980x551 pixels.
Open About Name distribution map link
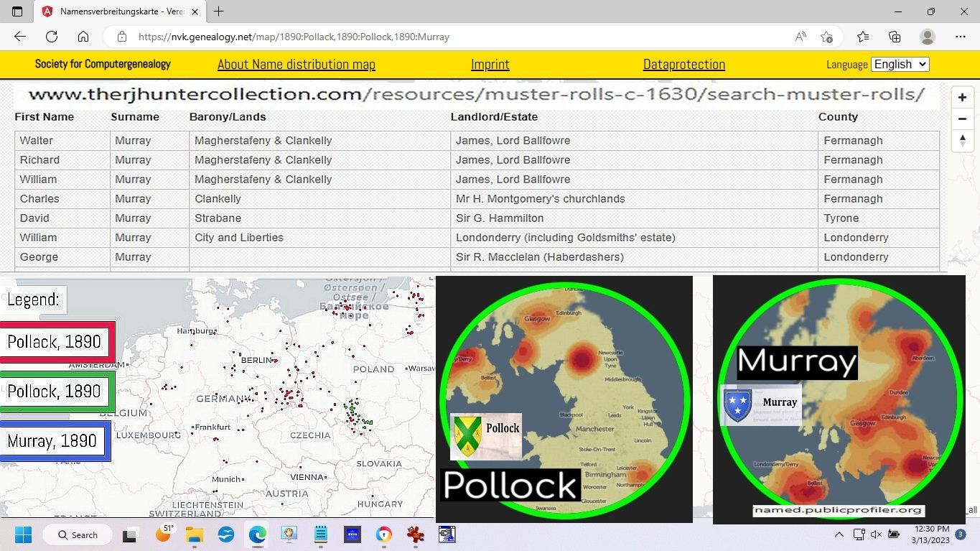click(x=297, y=64)
